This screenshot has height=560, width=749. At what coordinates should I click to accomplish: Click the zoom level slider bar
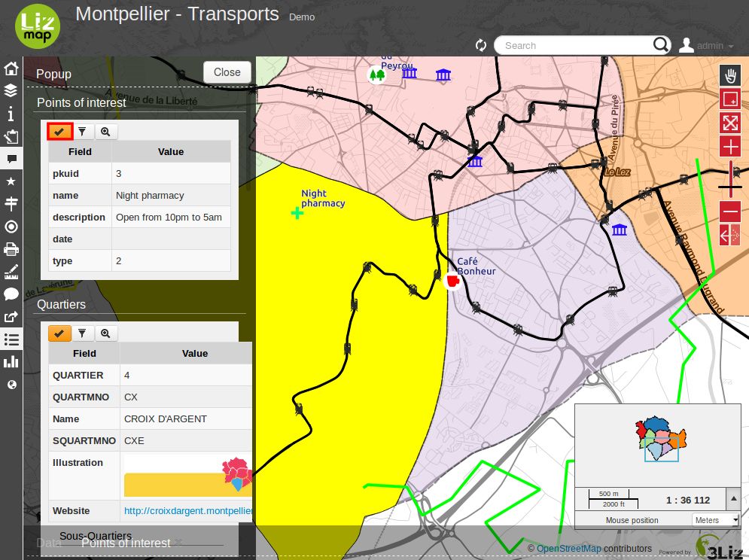click(x=730, y=180)
